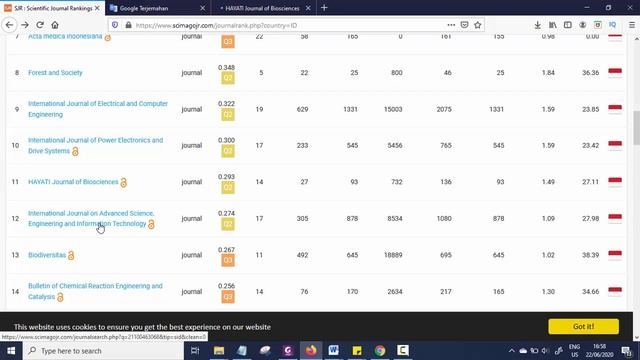Open Bulletin of Chemical Reaction Engineering and Catalysis

pyautogui.click(x=95, y=291)
